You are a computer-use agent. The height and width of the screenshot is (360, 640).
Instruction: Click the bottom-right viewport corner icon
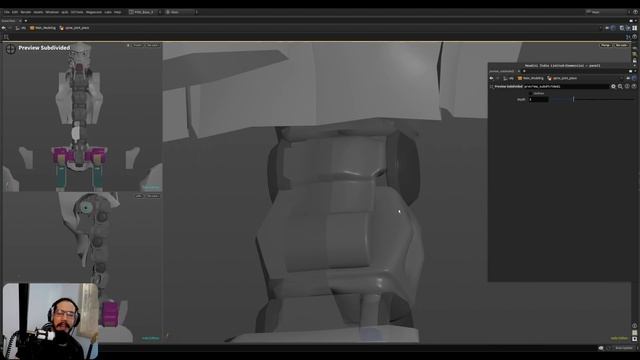[635, 339]
